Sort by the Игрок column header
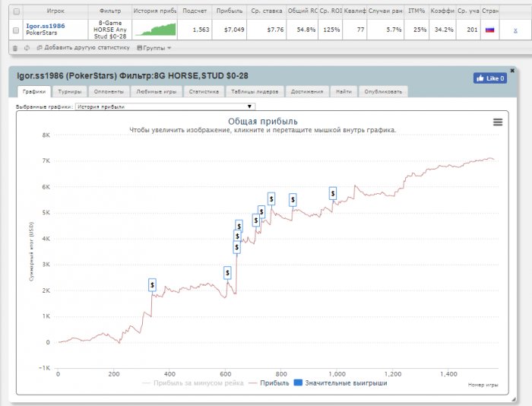This screenshot has height=406, width=532. [x=55, y=11]
